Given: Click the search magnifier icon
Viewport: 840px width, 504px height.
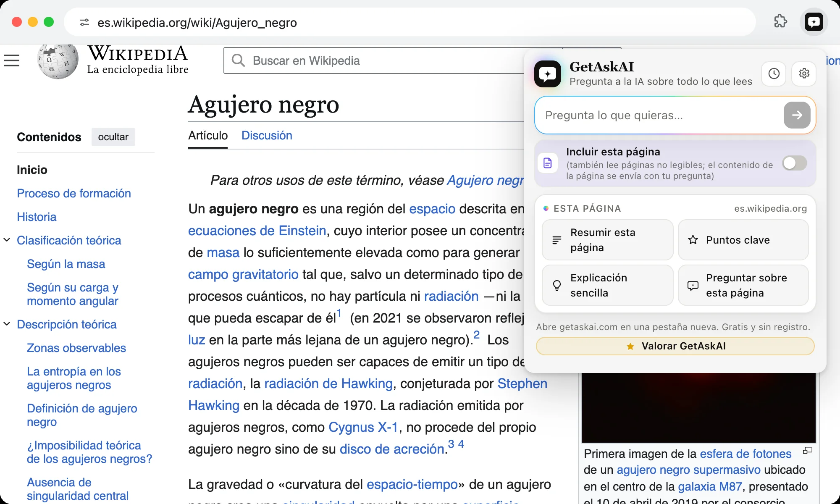Looking at the screenshot, I should tap(238, 60).
